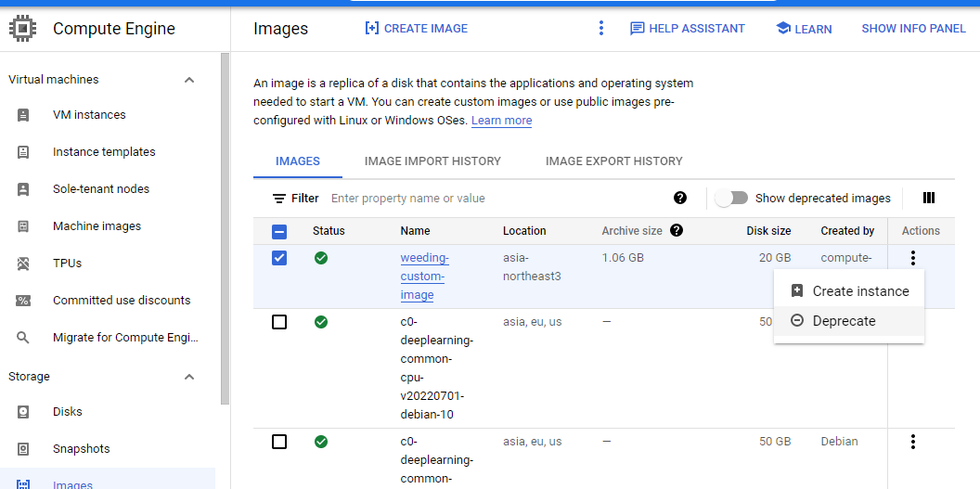Click SHOW INFO PANEL

coord(913,29)
